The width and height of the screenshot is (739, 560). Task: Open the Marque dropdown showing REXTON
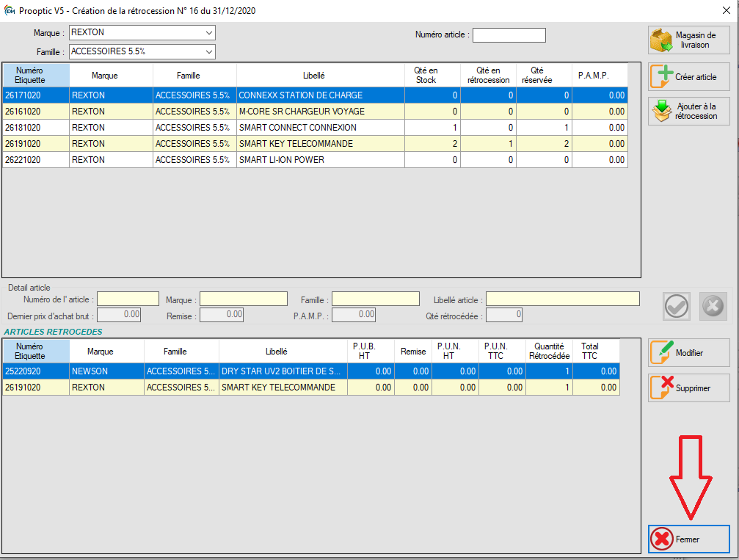coord(142,32)
